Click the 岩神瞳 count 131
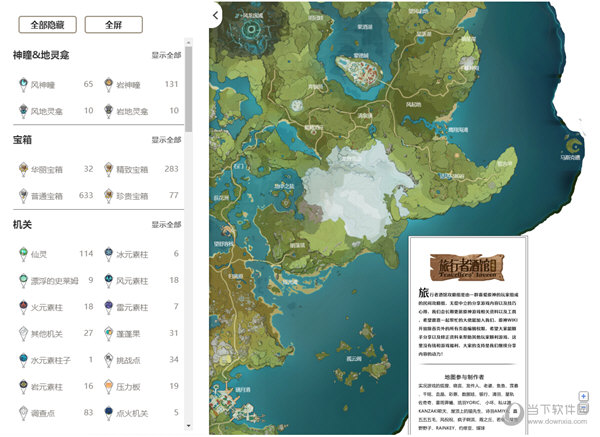This screenshot has width=600, height=437. 171,84
